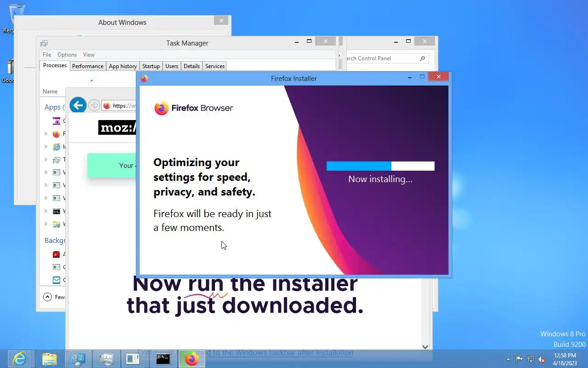Click the 'Now installing...' status text
Screen dimensions: 588x368
click(380, 179)
